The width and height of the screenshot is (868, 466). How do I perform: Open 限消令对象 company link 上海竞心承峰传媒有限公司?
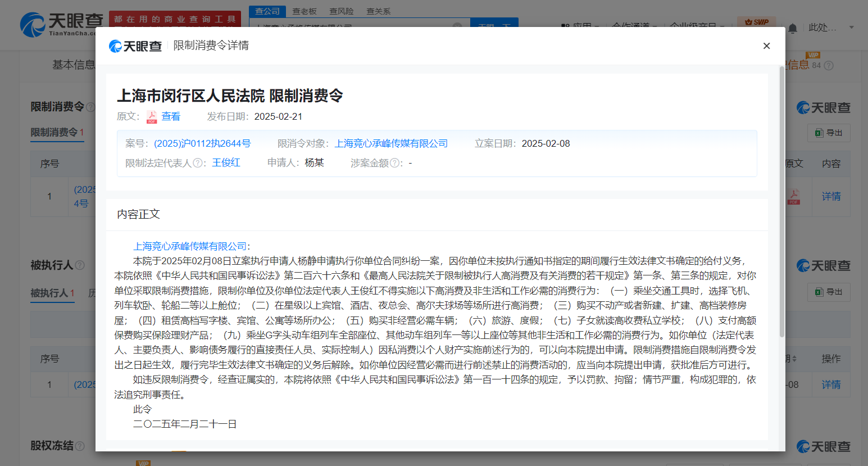pyautogui.click(x=391, y=143)
